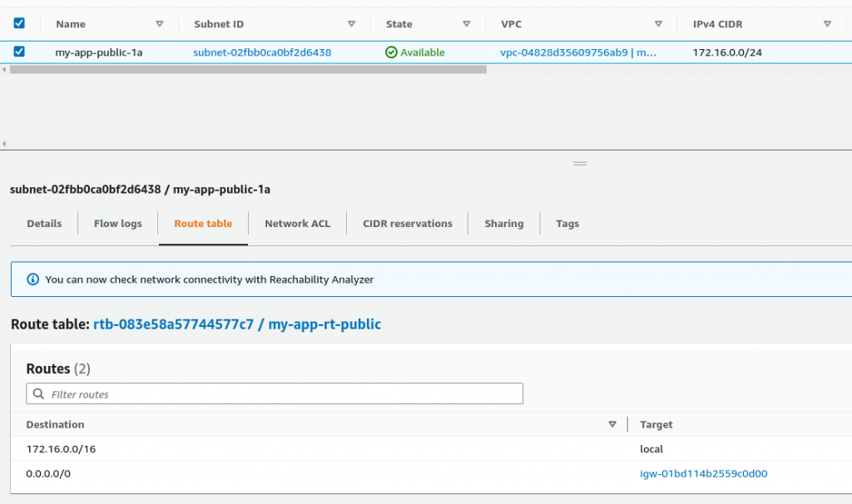This screenshot has height=504, width=852.
Task: Click the left scroll arrow under subnet table
Action: coord(4,70)
